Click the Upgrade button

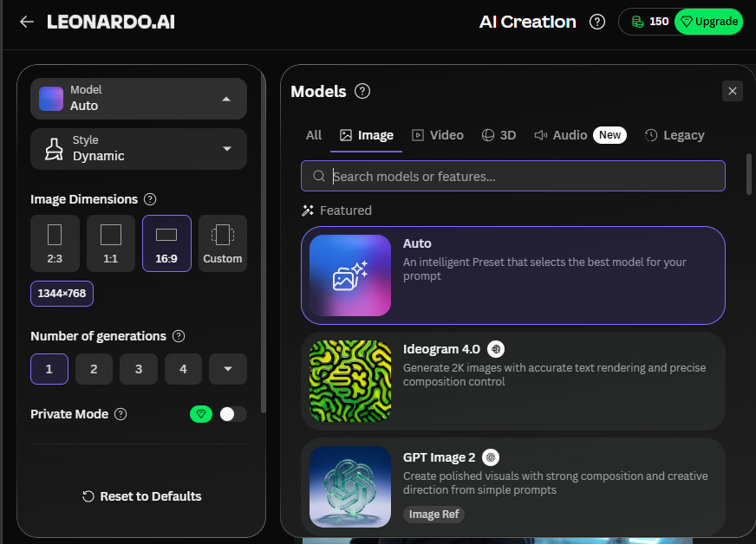click(x=709, y=22)
